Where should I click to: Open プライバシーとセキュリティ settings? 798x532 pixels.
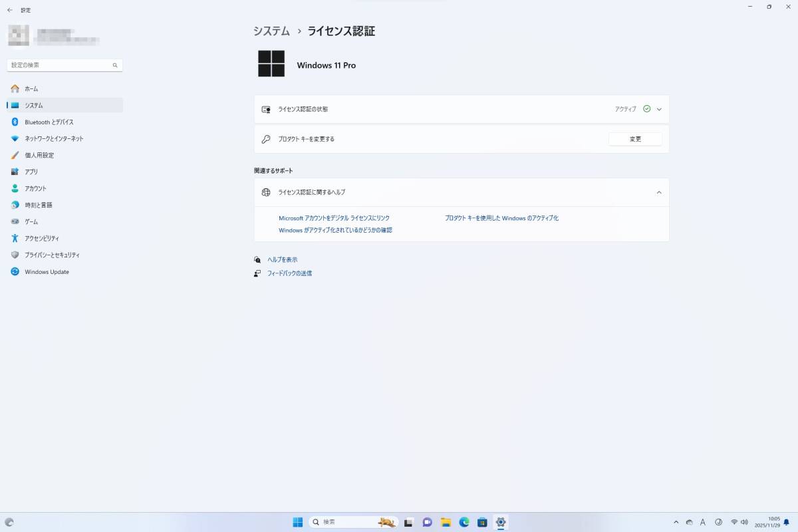click(x=52, y=255)
